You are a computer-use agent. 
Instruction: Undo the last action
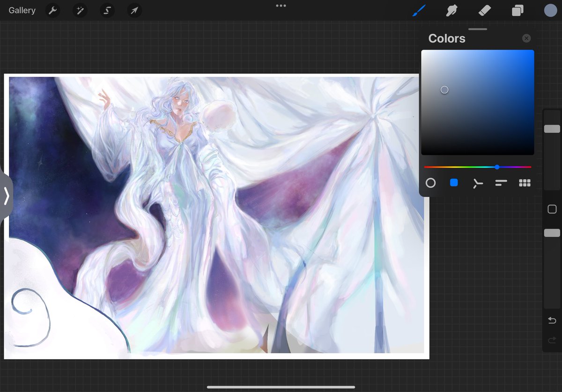point(552,320)
